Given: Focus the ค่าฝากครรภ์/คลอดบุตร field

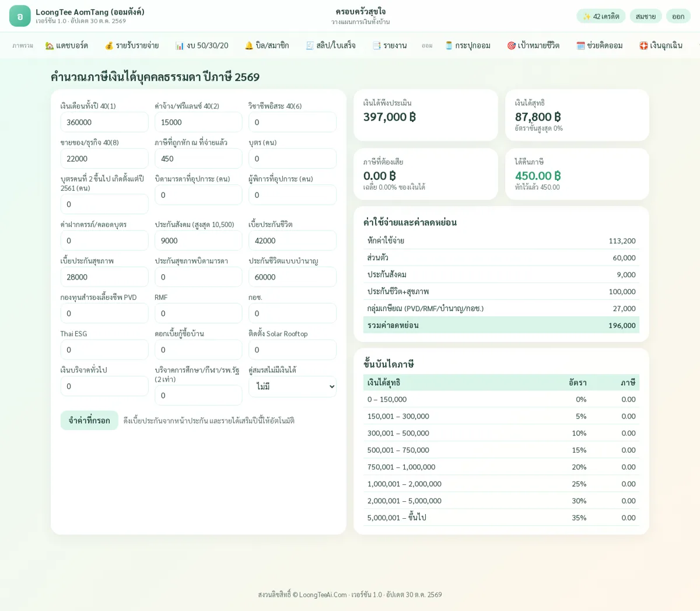Looking at the screenshot, I should point(104,240).
